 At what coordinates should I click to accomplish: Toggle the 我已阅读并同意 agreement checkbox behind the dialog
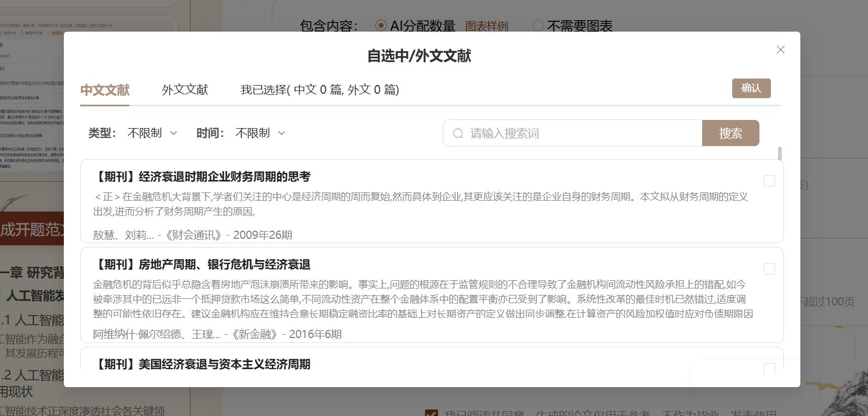point(431,413)
